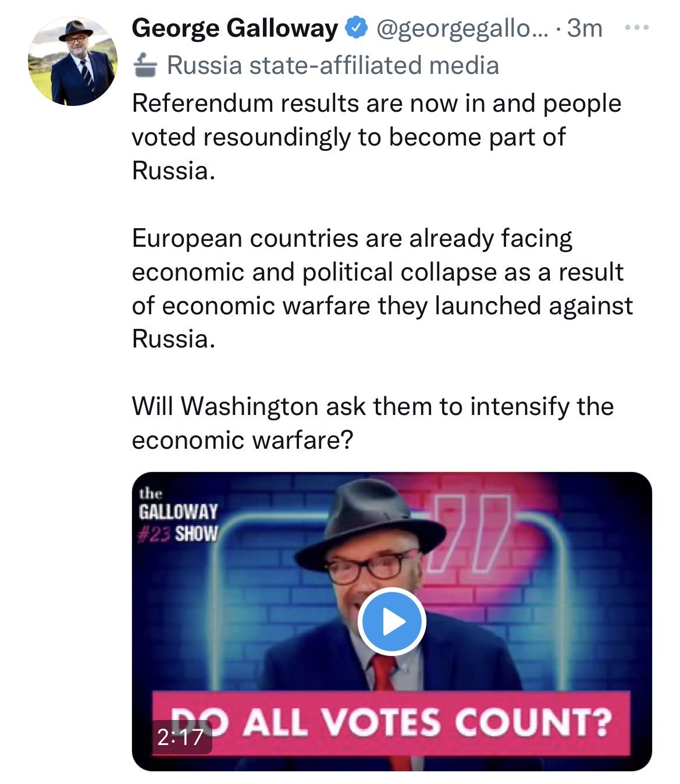This screenshot has width=680, height=784.
Task: Click the DO ALL VOTES COUNT? banner
Action: 391,723
